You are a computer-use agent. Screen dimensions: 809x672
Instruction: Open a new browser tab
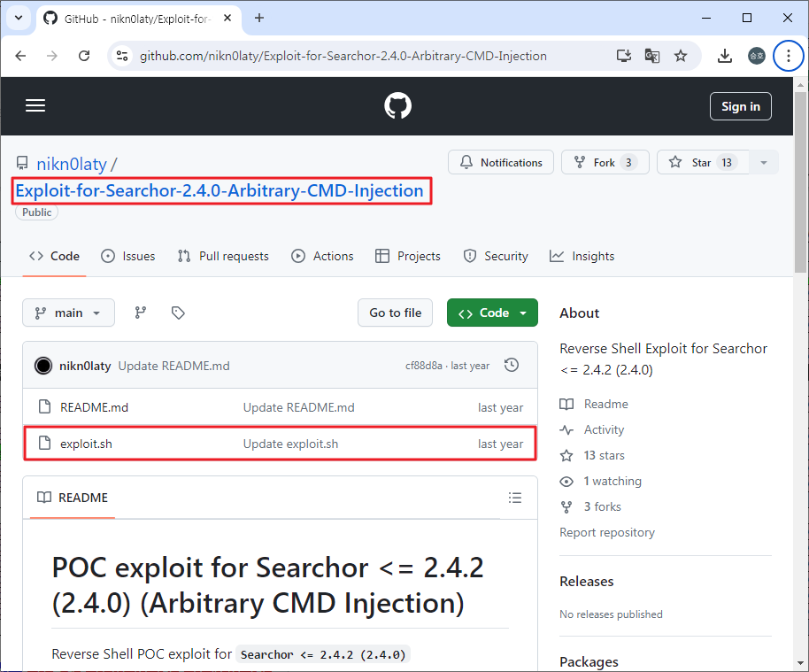[x=259, y=18]
